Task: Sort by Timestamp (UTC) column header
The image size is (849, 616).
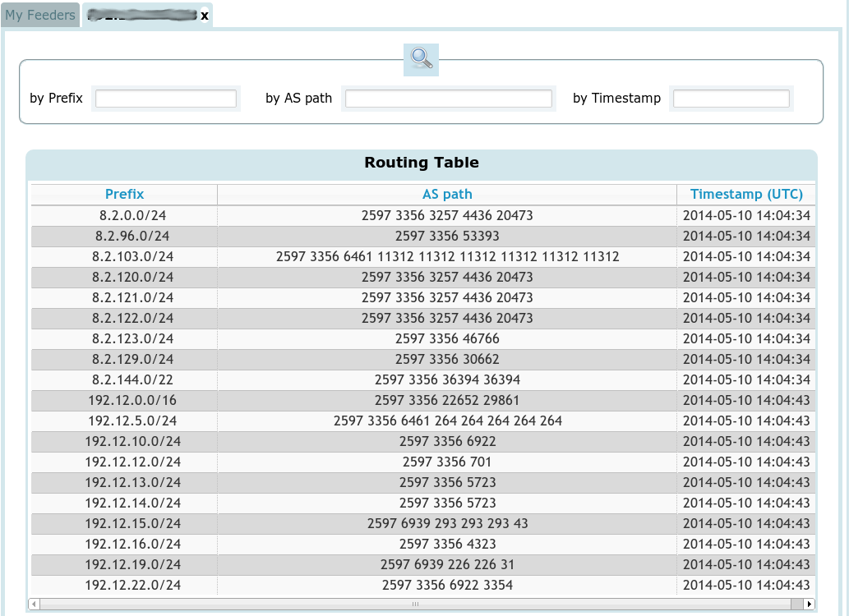Action: (x=746, y=195)
